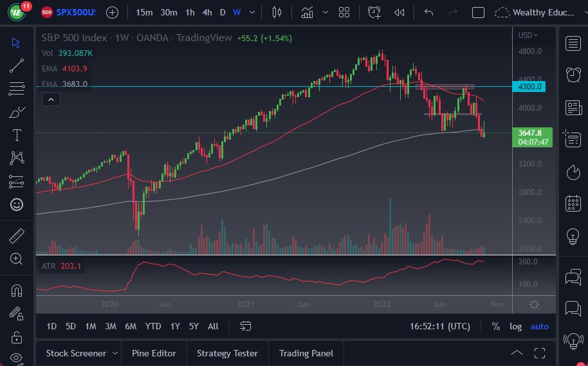
Task: Expand the USD currency dropdown
Action: tap(528, 35)
